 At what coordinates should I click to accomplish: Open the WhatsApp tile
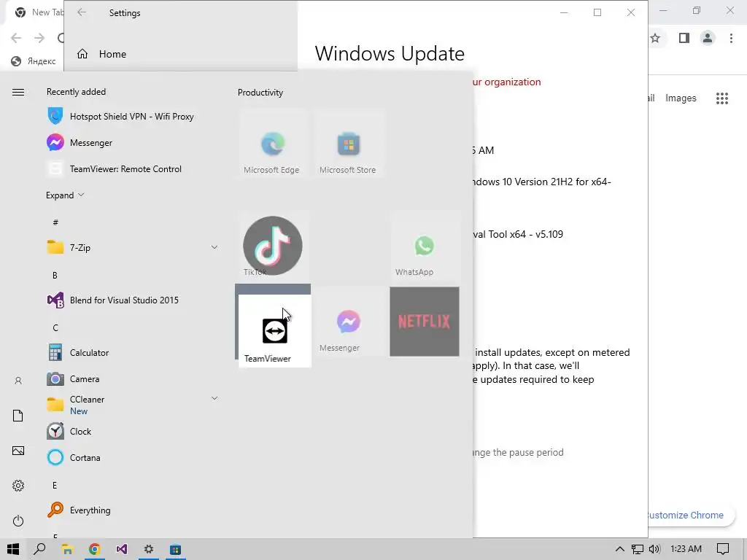(x=424, y=246)
